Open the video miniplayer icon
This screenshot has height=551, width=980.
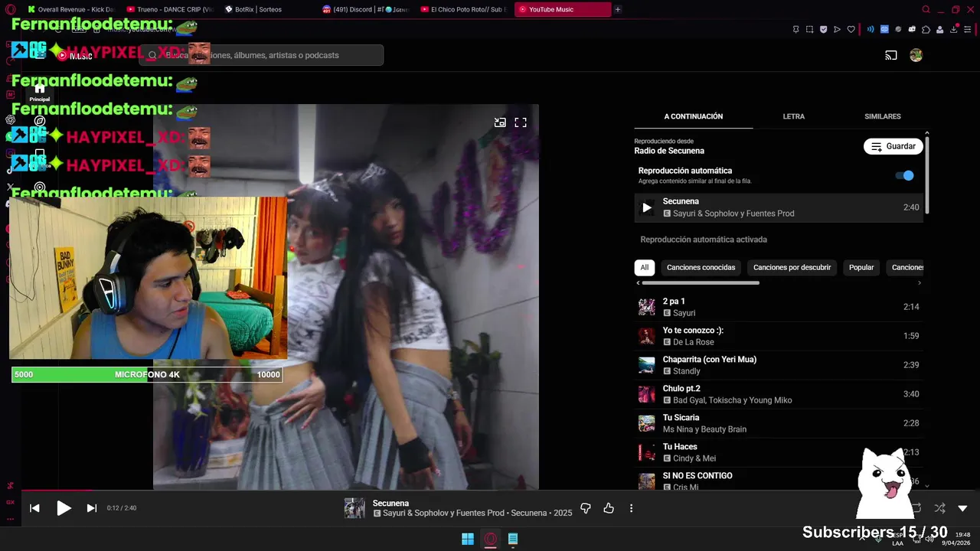pos(500,122)
